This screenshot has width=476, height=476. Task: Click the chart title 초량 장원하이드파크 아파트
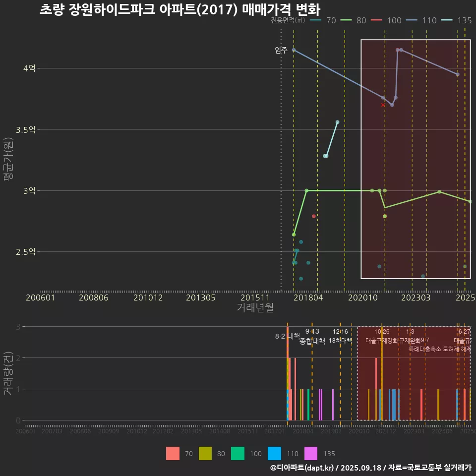(179, 9)
